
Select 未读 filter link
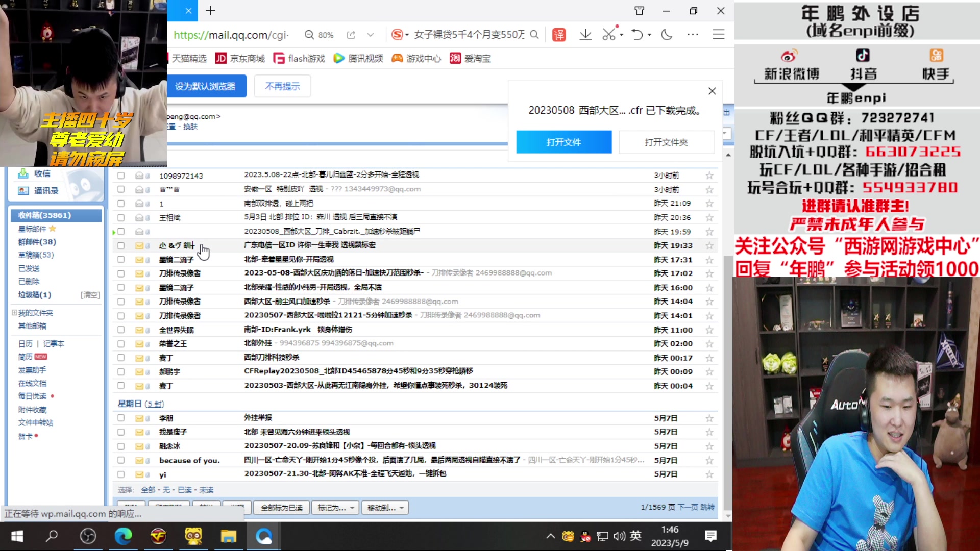[x=206, y=490]
